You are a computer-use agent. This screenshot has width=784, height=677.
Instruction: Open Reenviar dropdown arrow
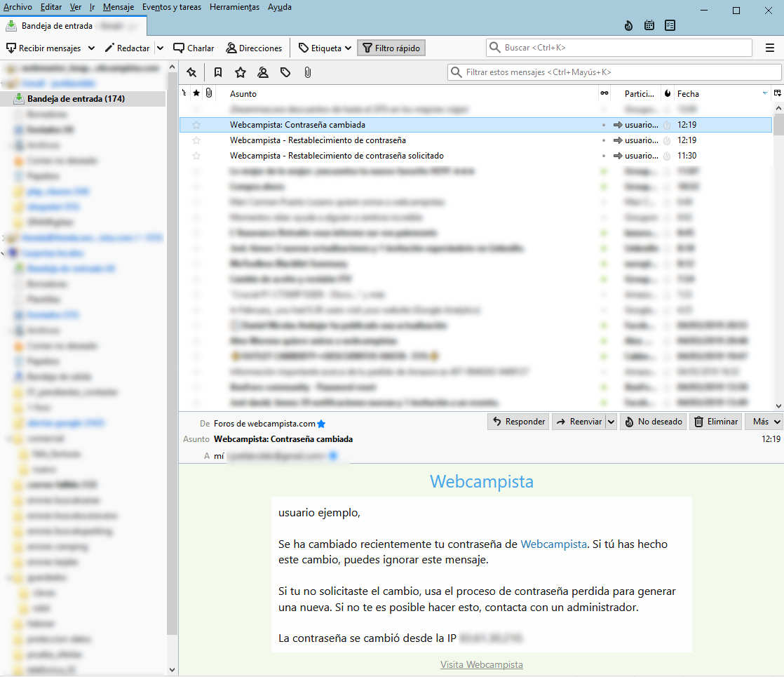tap(611, 422)
